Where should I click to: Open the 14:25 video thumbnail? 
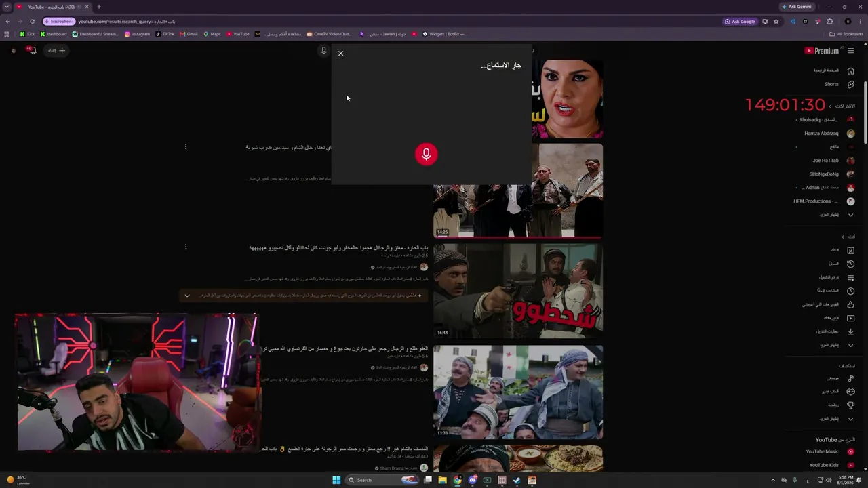[x=518, y=190]
